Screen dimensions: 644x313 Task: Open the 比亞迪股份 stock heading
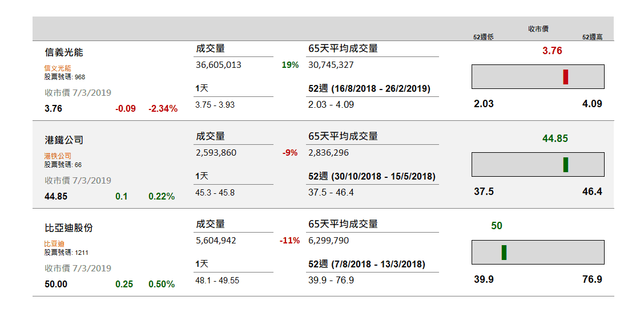[69, 228]
